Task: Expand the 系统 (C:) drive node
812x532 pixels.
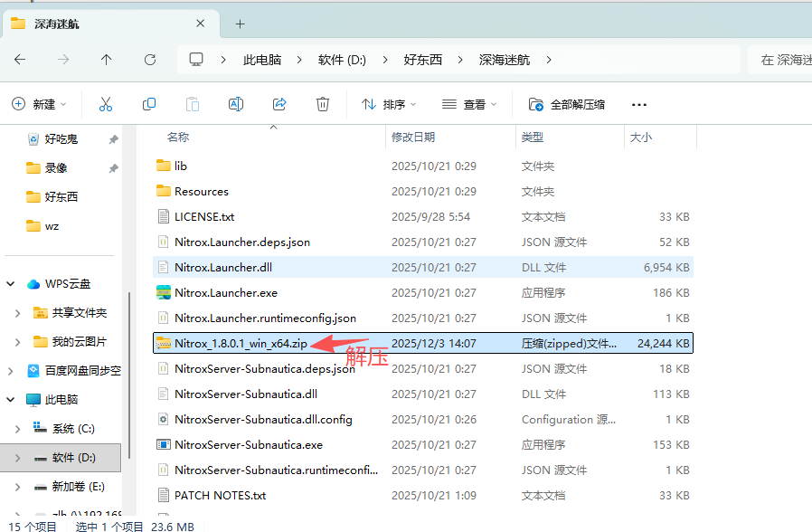Action: [18, 429]
